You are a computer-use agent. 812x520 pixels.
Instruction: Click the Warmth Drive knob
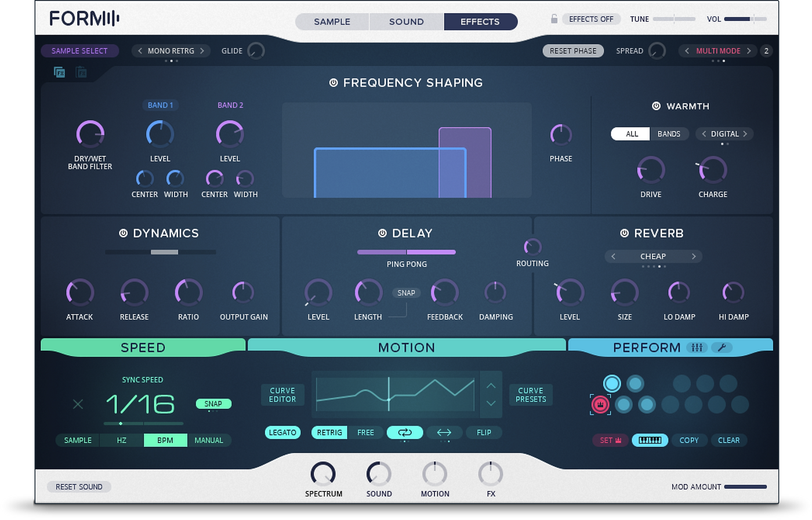(651, 170)
